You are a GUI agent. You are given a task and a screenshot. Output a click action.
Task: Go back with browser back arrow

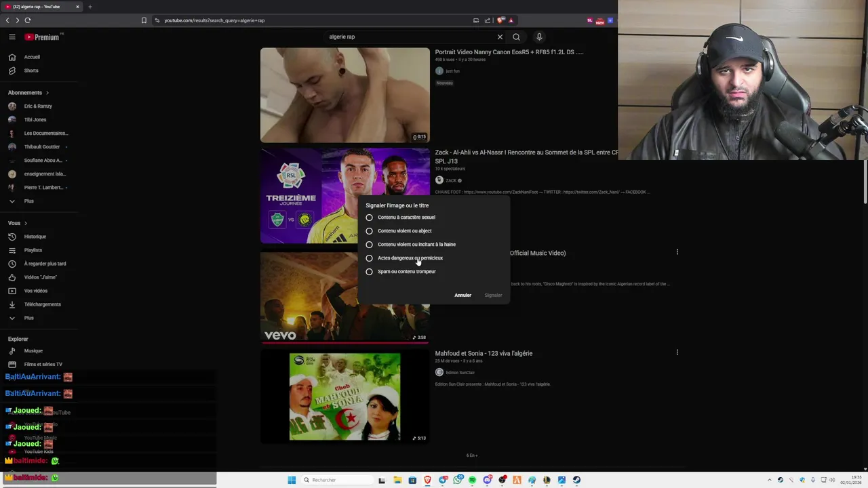[7, 20]
